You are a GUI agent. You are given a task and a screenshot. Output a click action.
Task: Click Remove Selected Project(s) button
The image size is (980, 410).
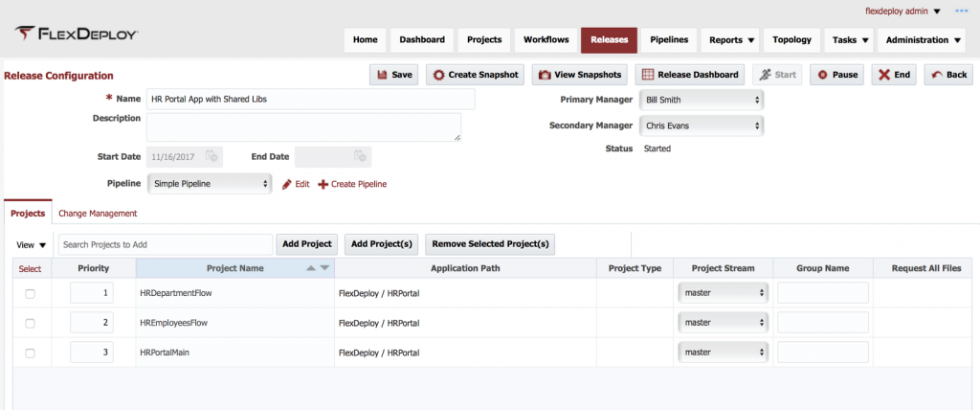tap(490, 244)
